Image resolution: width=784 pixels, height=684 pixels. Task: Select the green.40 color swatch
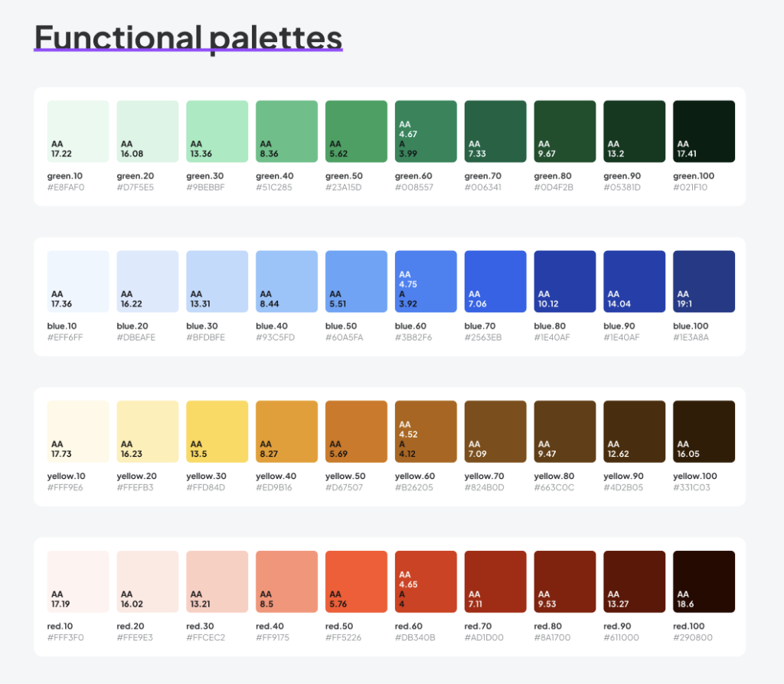[286, 131]
